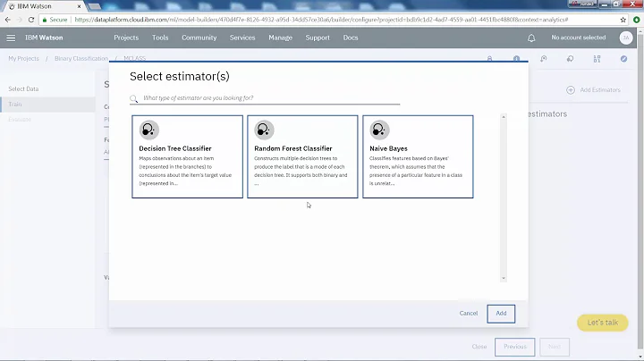Image resolution: width=644 pixels, height=361 pixels.
Task: Click the find data icon in project toolbar
Action: (x=544, y=59)
